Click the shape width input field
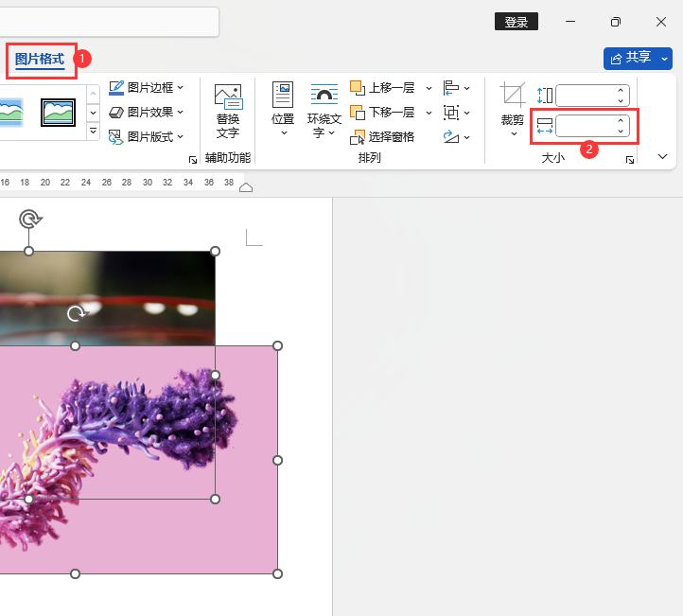Image resolution: width=683 pixels, height=616 pixels. [585, 126]
